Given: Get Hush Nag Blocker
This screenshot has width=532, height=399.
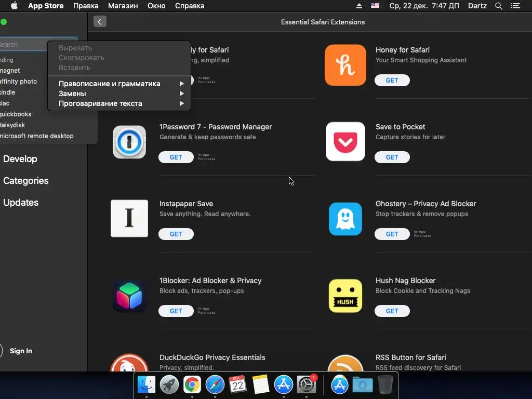Looking at the screenshot, I should (392, 311).
